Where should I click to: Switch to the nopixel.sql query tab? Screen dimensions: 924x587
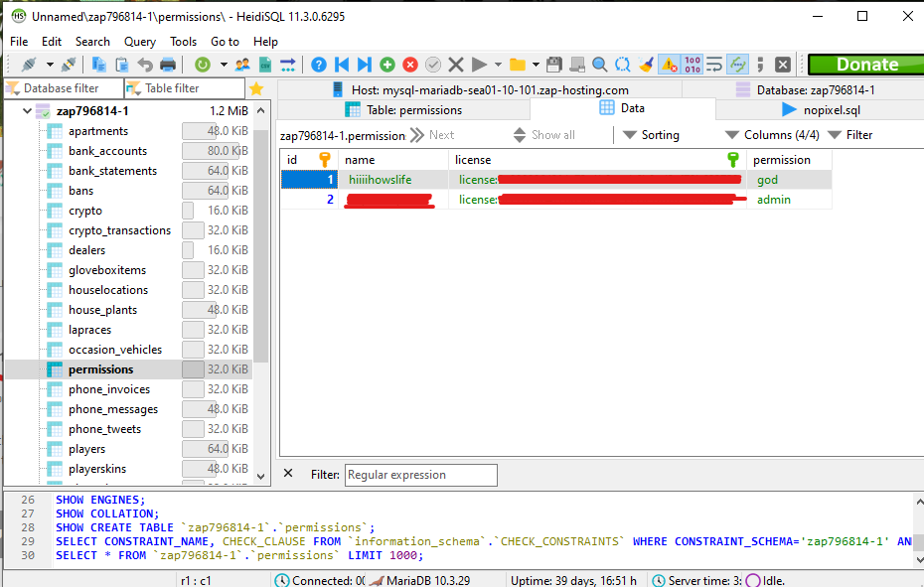coord(821,110)
